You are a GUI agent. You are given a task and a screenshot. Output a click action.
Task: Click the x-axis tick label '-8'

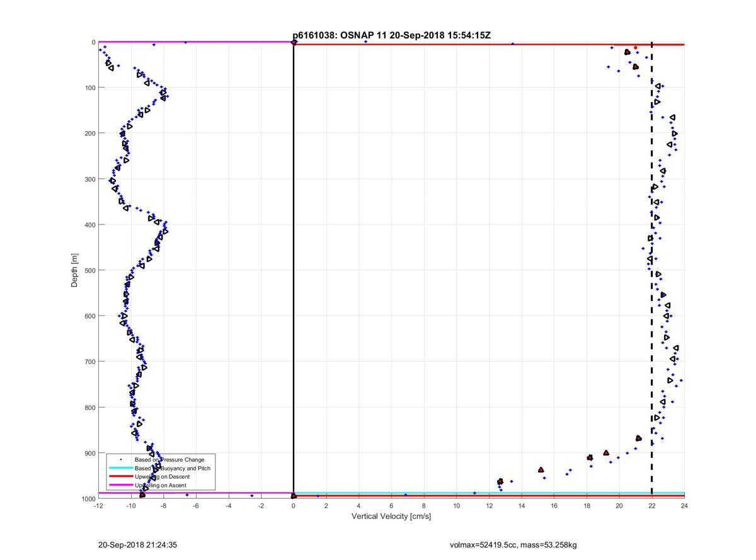coord(163,505)
